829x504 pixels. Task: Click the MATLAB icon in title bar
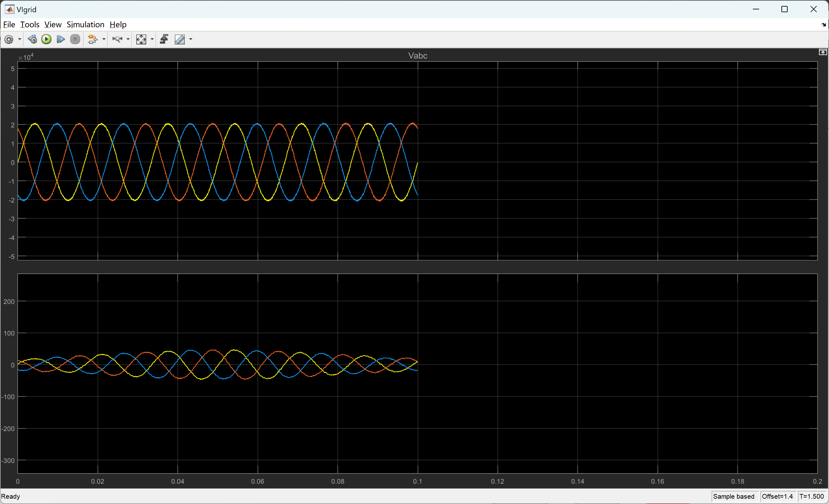[x=9, y=9]
